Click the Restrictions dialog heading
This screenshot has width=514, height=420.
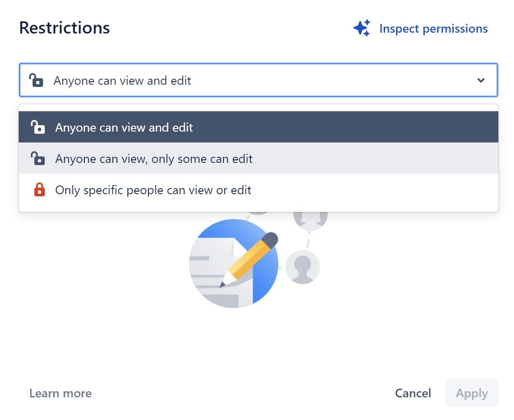pyautogui.click(x=65, y=28)
